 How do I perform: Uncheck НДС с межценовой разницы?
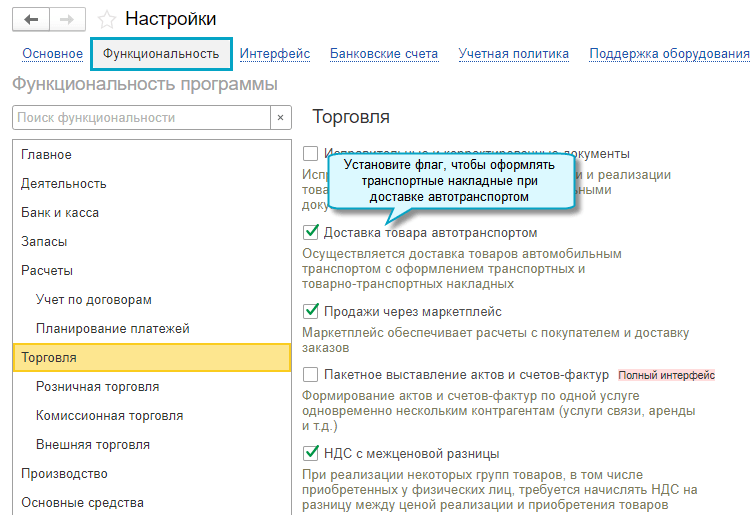[311, 454]
